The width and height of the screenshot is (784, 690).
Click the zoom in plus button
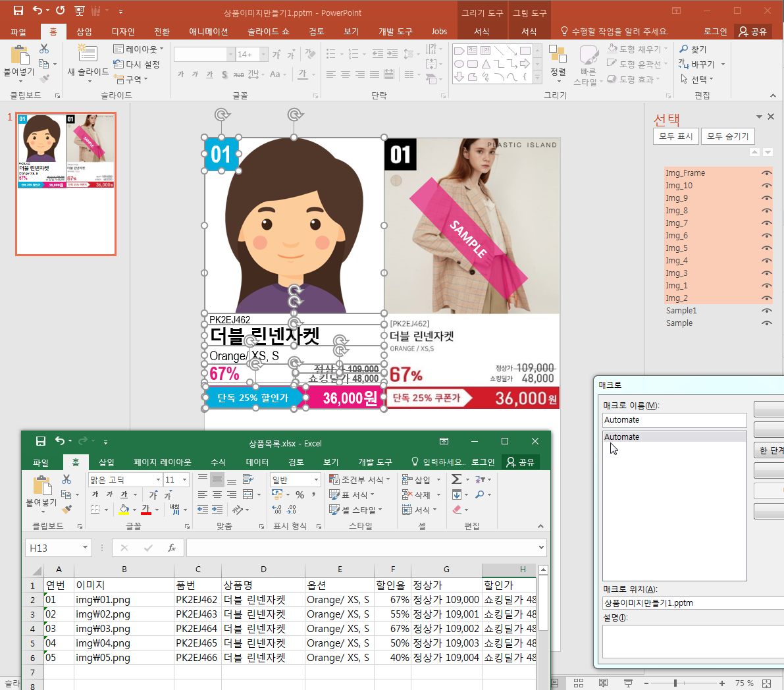721,683
